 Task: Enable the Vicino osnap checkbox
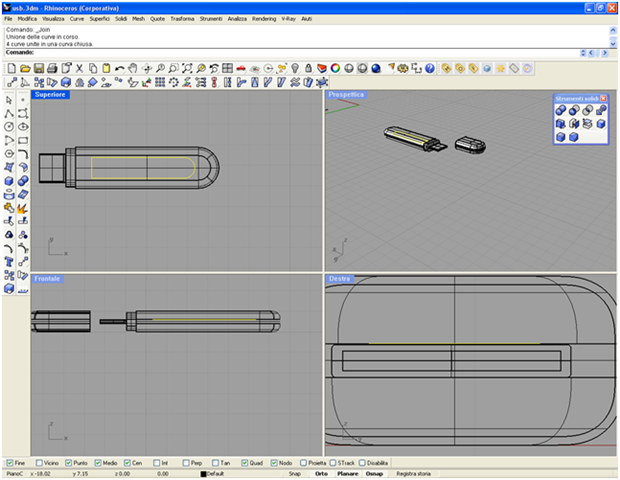click(39, 463)
